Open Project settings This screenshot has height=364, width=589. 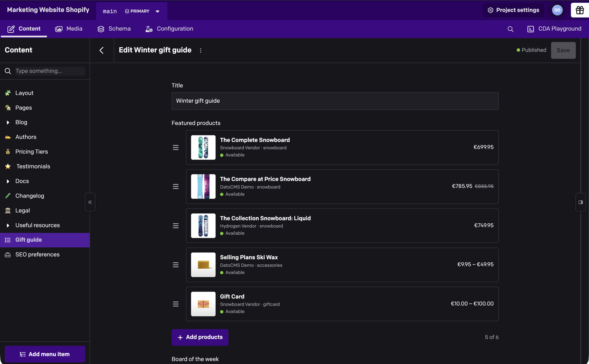click(513, 10)
